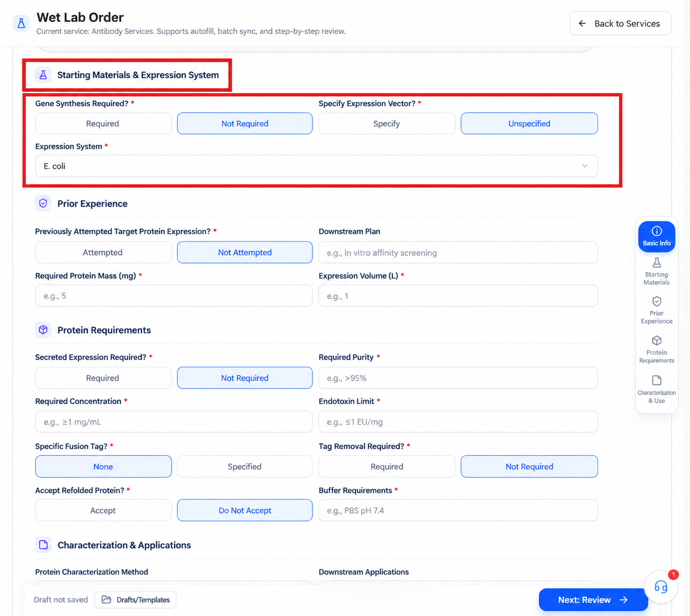This screenshot has height=616, width=690.
Task: Set Gene Synthesis to Required
Action: [103, 124]
